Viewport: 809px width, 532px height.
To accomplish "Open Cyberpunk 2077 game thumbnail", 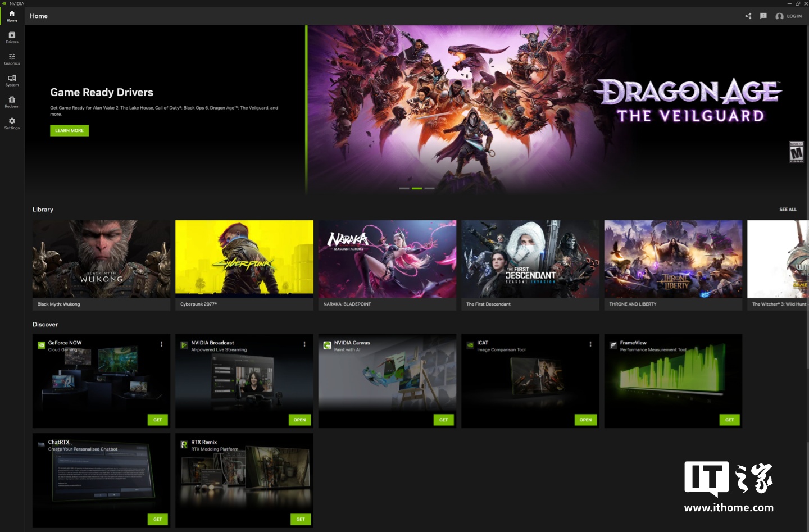I will [x=244, y=259].
